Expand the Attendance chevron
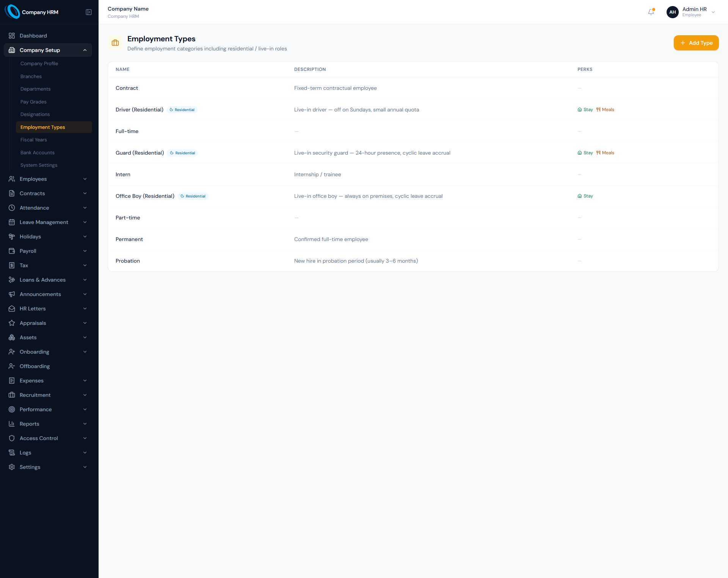This screenshot has width=728, height=578. pos(85,208)
